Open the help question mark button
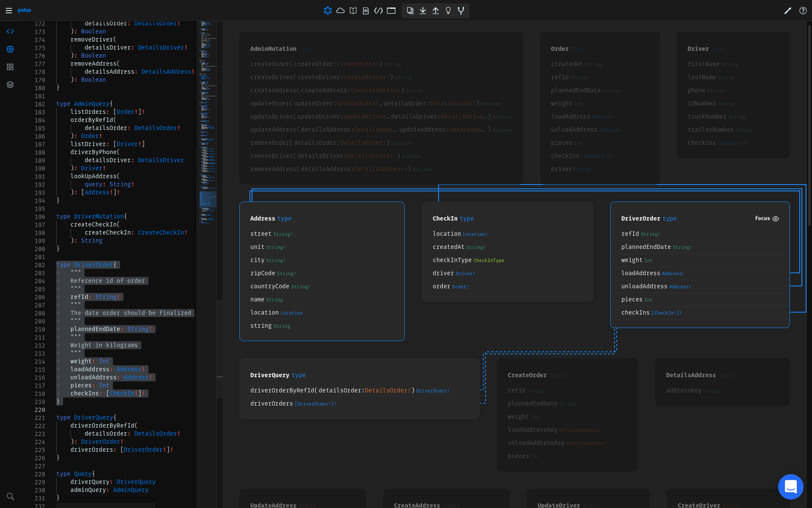 (x=803, y=11)
